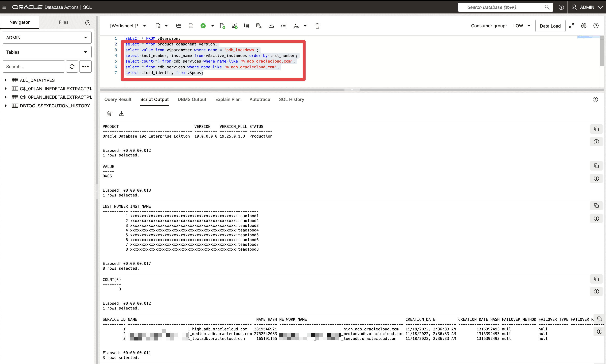Open the Tables object type dropdown
Screen dimensions: 606x364
(x=47, y=52)
